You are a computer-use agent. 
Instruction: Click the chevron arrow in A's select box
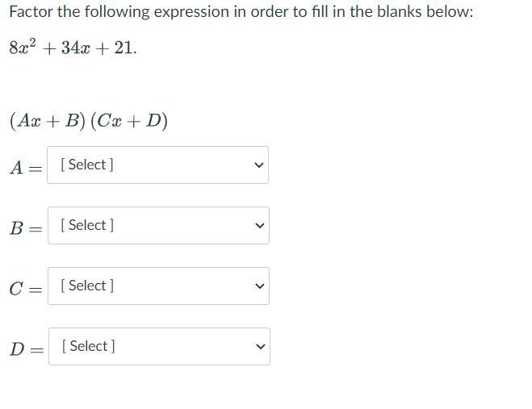(x=258, y=165)
